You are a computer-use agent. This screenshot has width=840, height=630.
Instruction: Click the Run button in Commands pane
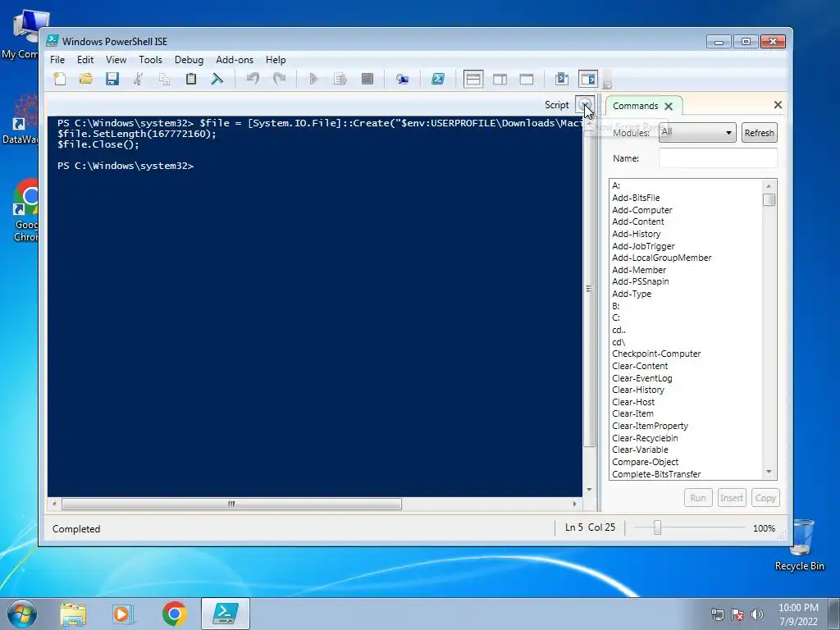[698, 498]
